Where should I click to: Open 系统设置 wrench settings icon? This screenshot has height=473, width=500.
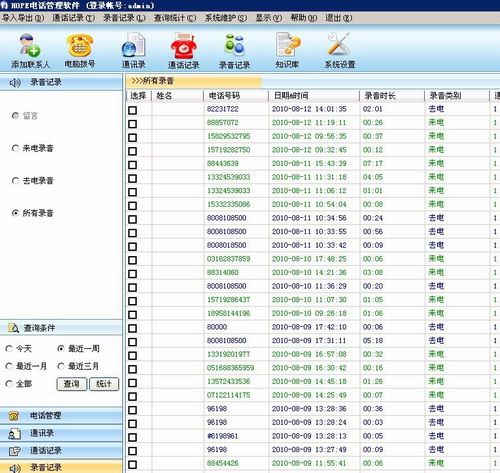pos(339,44)
